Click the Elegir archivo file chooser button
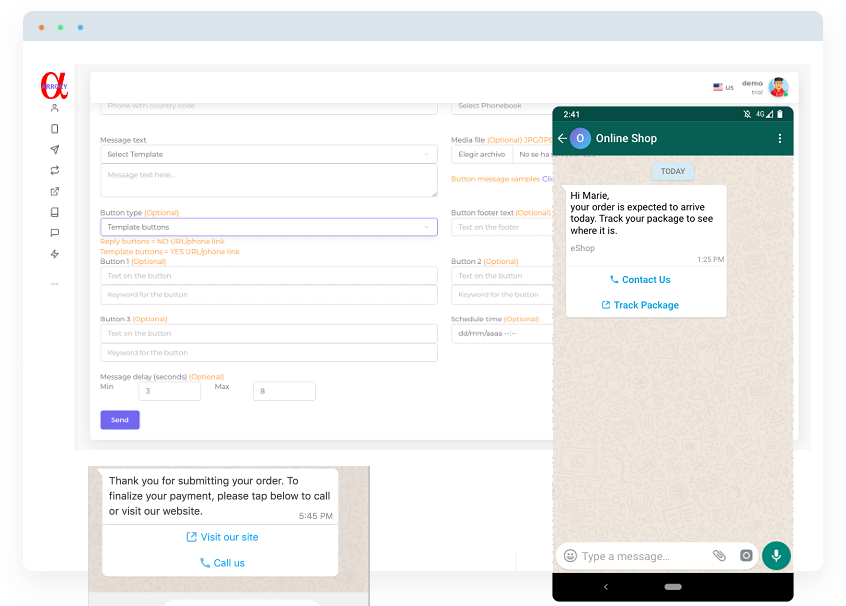Screen dimensions: 846x606 (481, 155)
